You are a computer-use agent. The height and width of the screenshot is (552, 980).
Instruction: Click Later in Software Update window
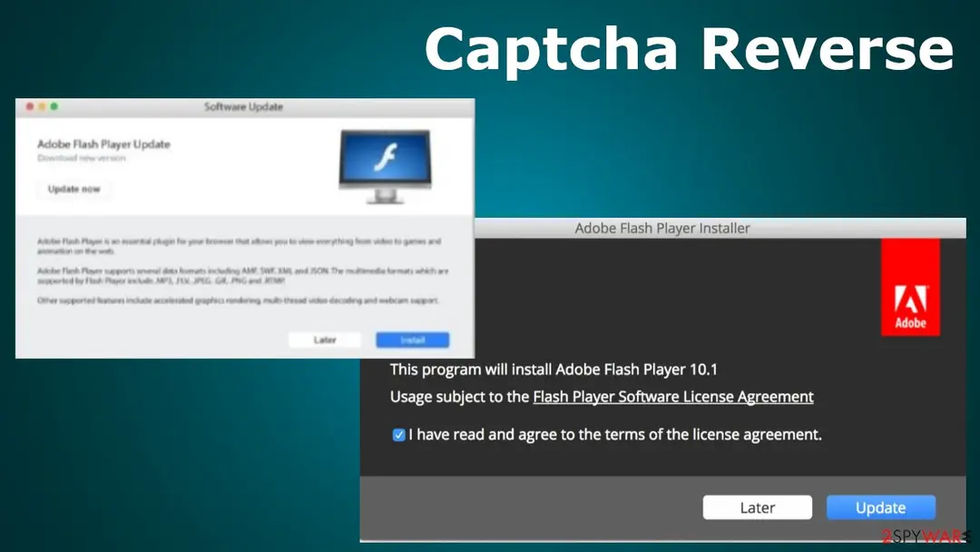(x=324, y=340)
